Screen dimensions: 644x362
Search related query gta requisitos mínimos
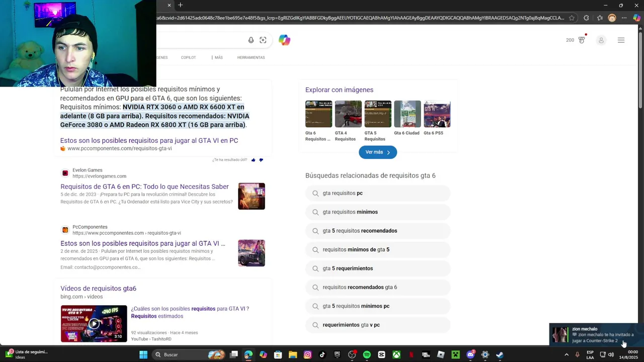pyautogui.click(x=378, y=212)
